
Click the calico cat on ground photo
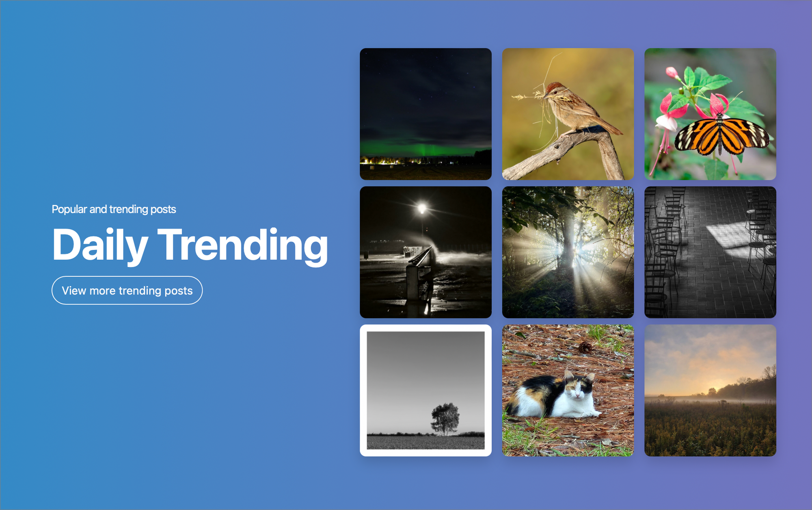click(x=567, y=392)
